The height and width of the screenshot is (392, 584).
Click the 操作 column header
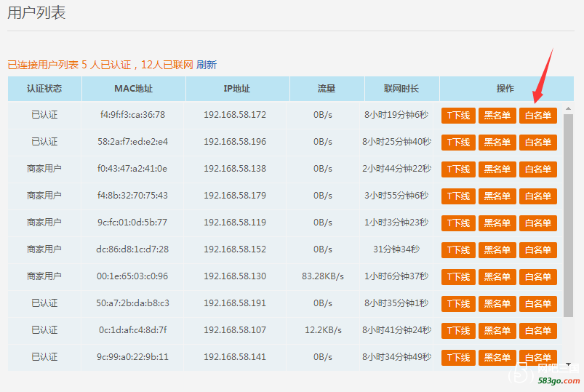[x=505, y=89]
